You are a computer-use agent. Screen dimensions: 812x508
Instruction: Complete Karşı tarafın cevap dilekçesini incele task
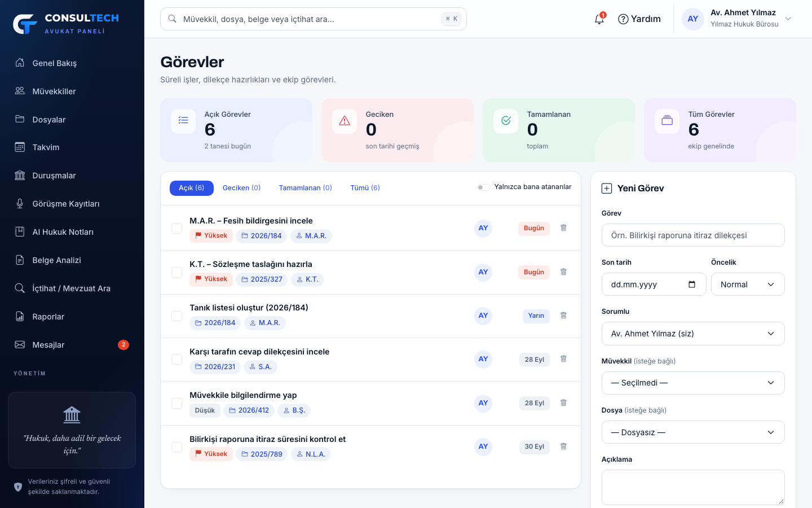(x=176, y=359)
